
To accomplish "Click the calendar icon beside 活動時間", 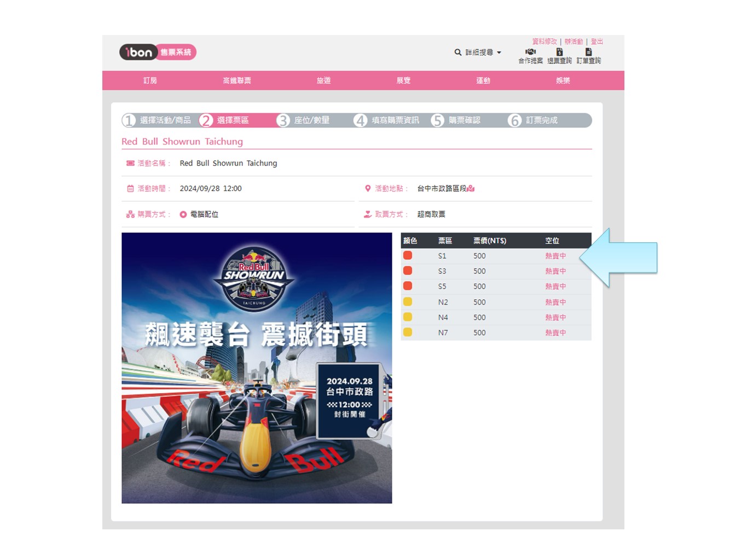I will point(130,189).
